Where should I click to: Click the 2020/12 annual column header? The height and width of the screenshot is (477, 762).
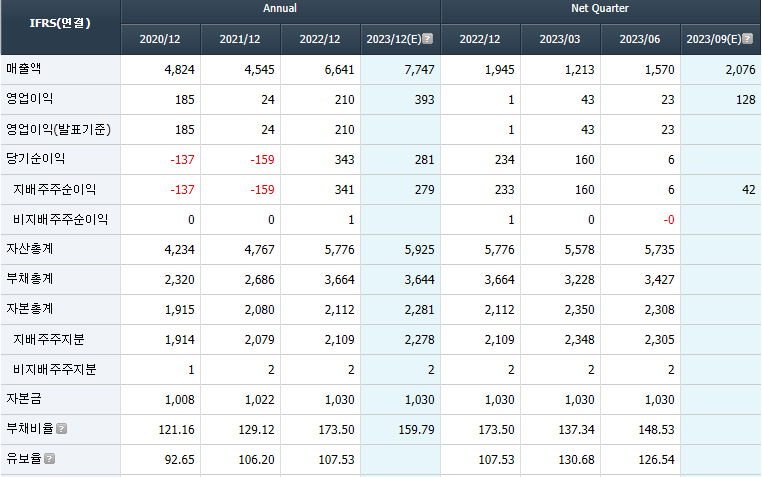pos(160,39)
